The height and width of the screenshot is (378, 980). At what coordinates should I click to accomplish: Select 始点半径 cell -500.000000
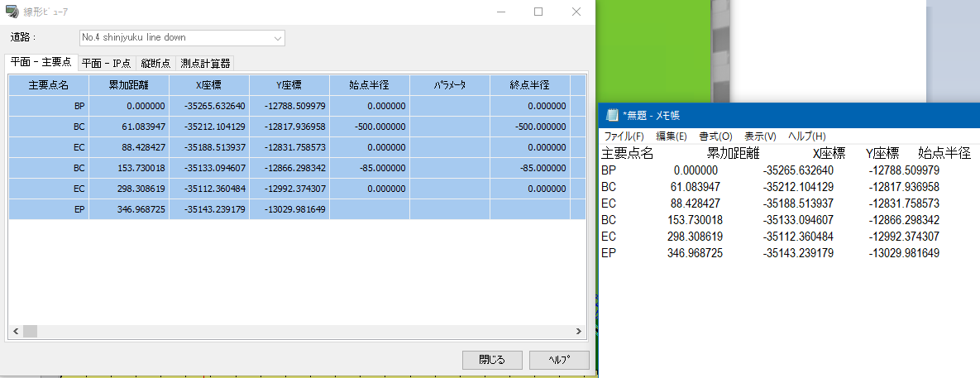370,127
